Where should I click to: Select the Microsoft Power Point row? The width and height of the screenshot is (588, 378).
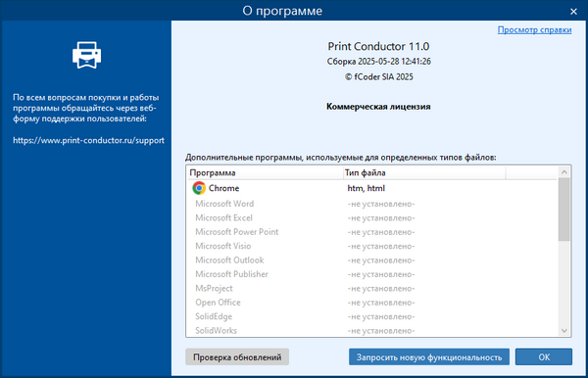371,232
